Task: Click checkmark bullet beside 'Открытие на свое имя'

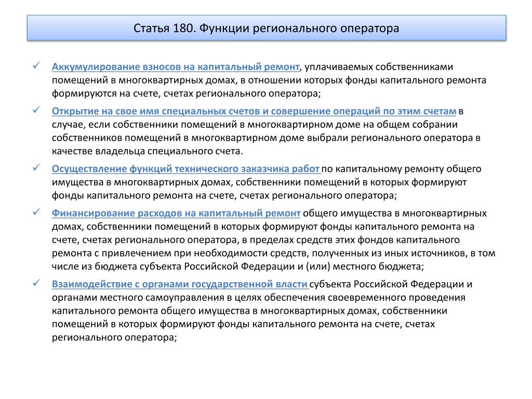Action: [36, 110]
